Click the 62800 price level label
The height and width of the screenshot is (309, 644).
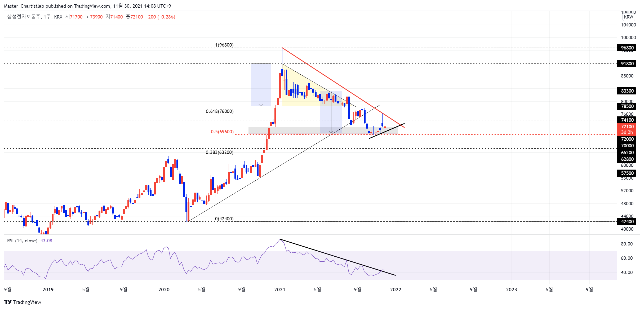click(x=627, y=159)
